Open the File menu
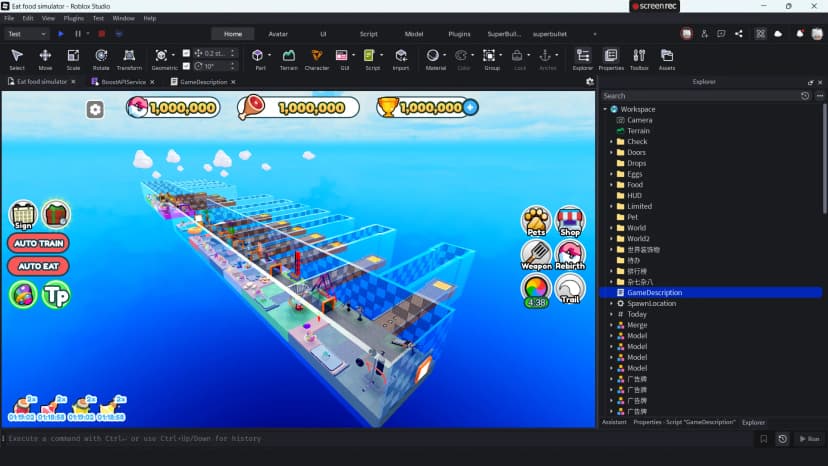The height and width of the screenshot is (466, 828). pos(9,18)
